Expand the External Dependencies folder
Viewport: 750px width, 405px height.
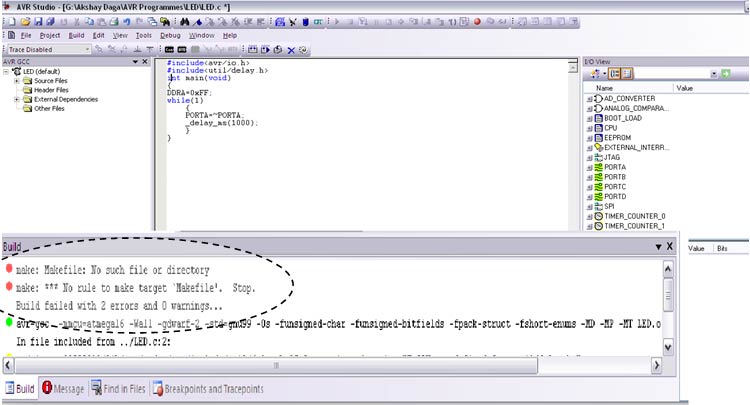click(x=17, y=99)
